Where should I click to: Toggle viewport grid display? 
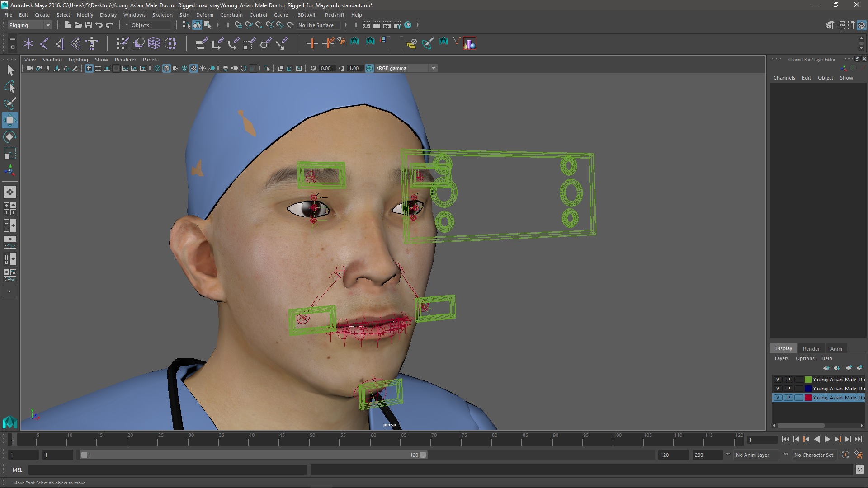[x=89, y=68]
